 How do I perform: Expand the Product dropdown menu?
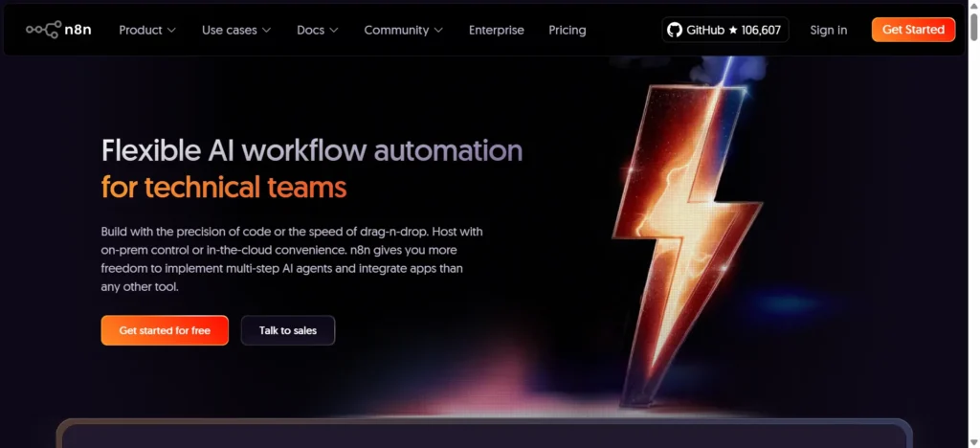pyautogui.click(x=147, y=30)
